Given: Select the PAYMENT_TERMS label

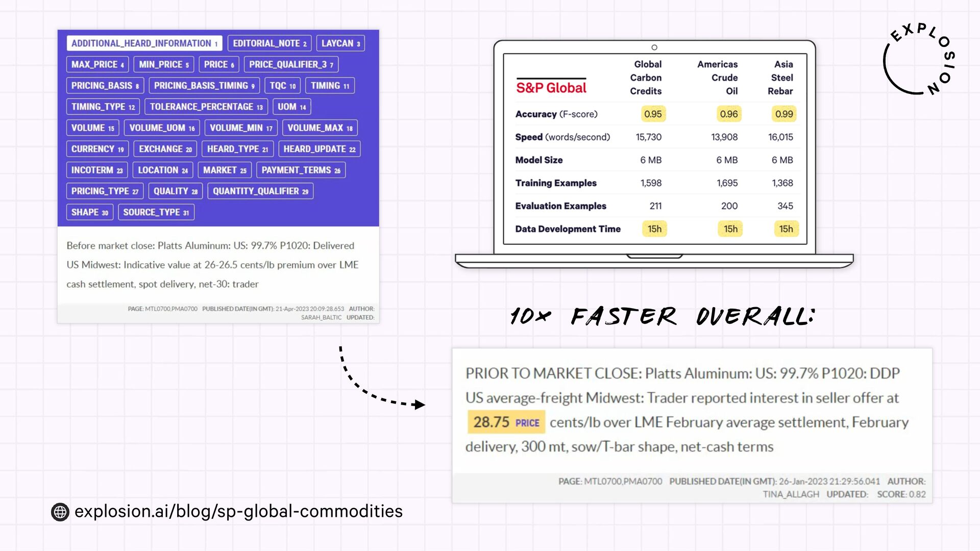Looking at the screenshot, I should pos(301,170).
